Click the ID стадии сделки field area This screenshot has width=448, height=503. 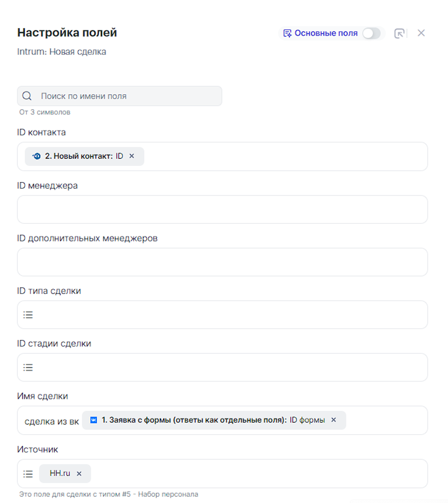tap(227, 367)
